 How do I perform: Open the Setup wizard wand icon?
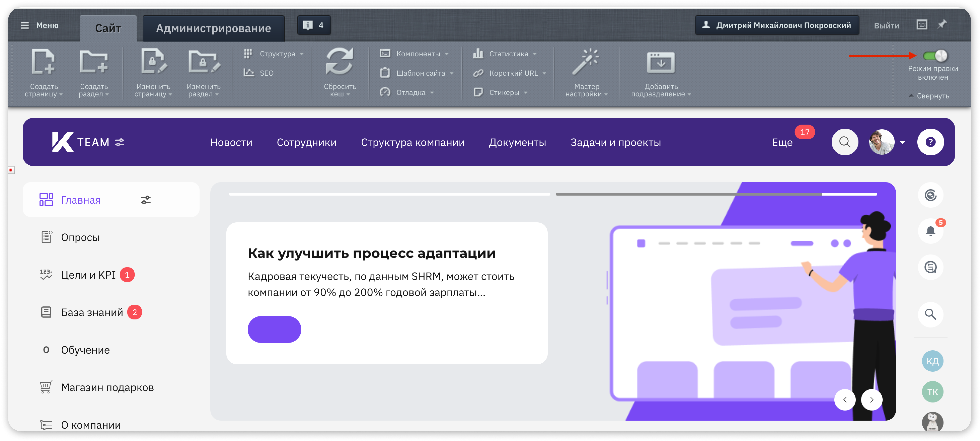586,61
